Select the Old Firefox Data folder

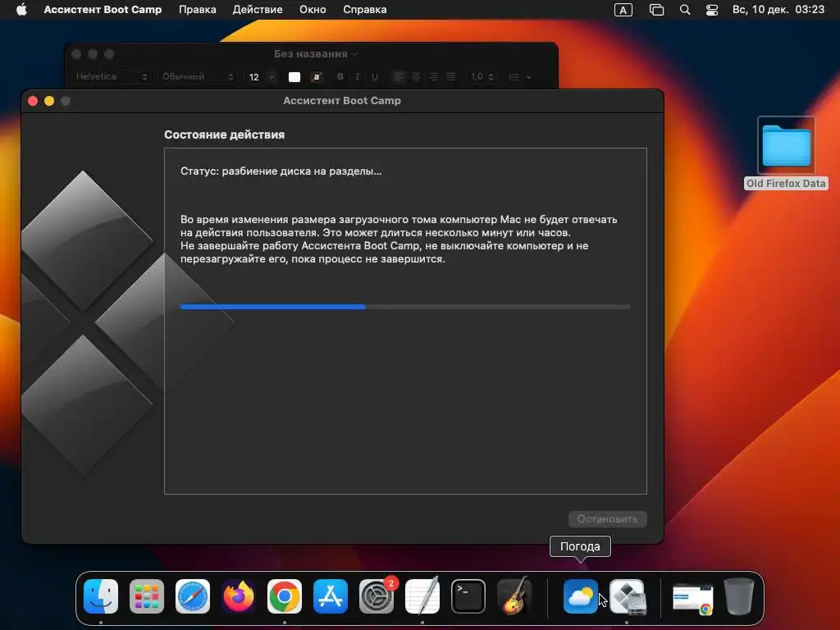pyautogui.click(x=786, y=153)
